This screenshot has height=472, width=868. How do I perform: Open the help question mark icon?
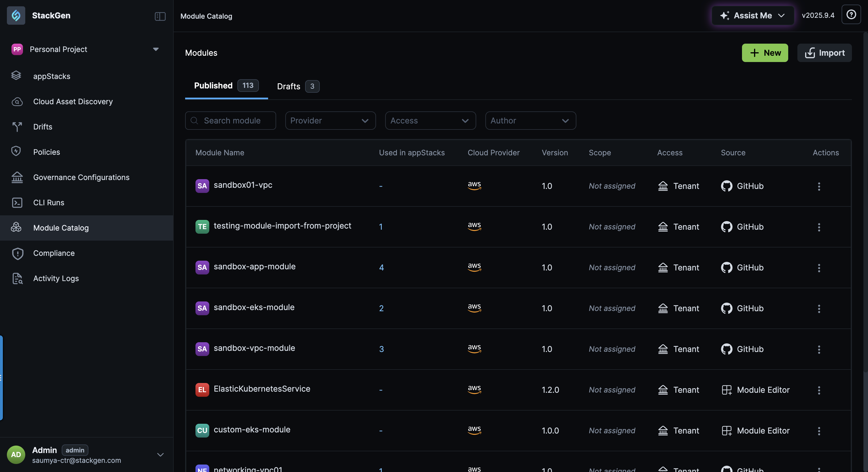851,14
